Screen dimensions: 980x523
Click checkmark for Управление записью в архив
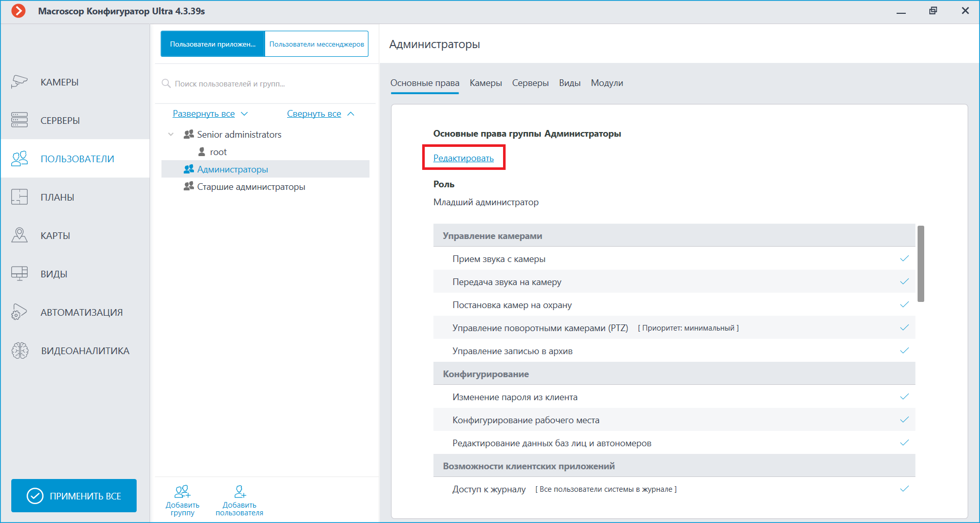tap(904, 351)
